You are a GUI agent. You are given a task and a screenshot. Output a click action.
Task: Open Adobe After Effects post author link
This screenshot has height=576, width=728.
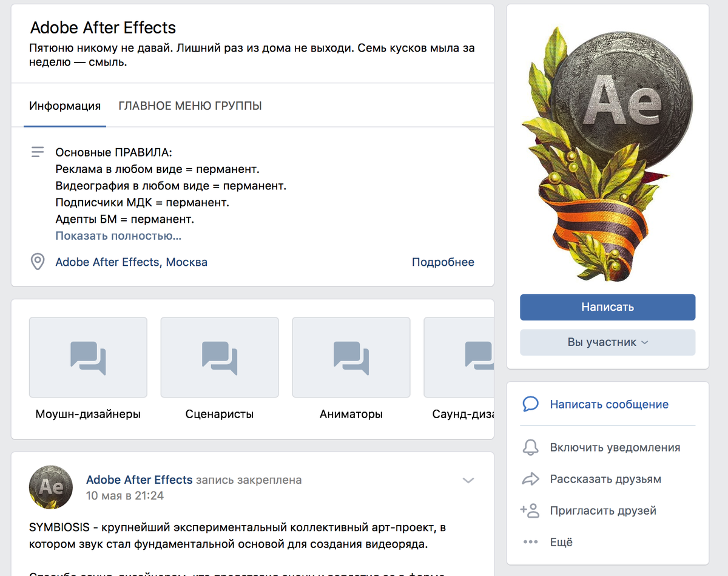[x=140, y=479]
